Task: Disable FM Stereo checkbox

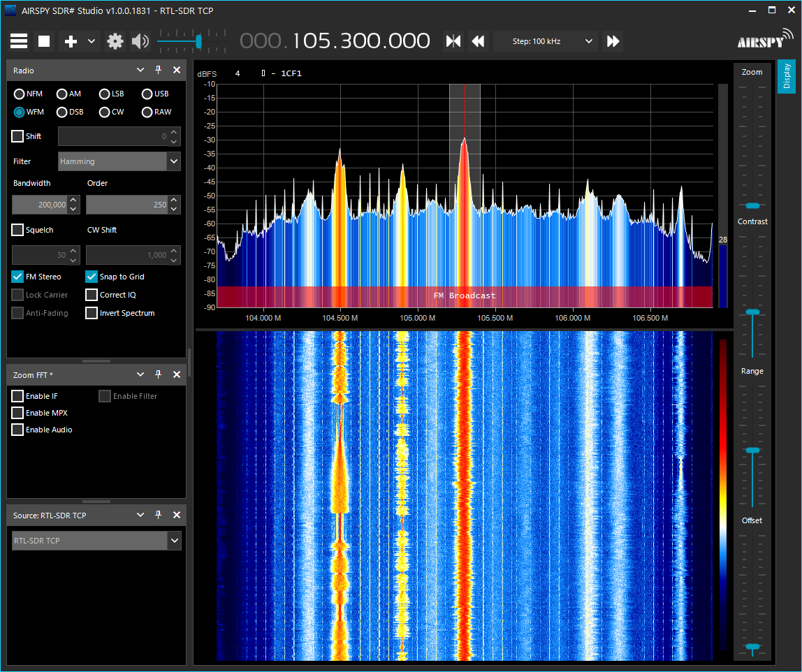Action: (x=17, y=277)
